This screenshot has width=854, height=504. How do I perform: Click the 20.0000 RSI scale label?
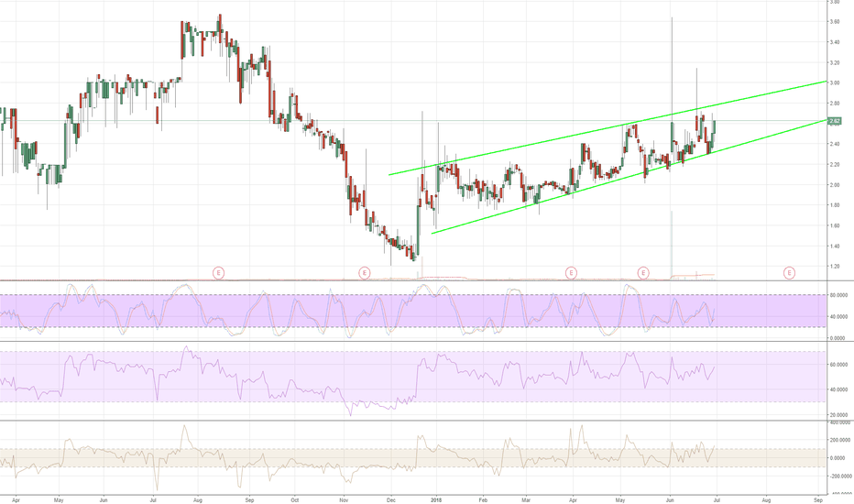[839, 415]
